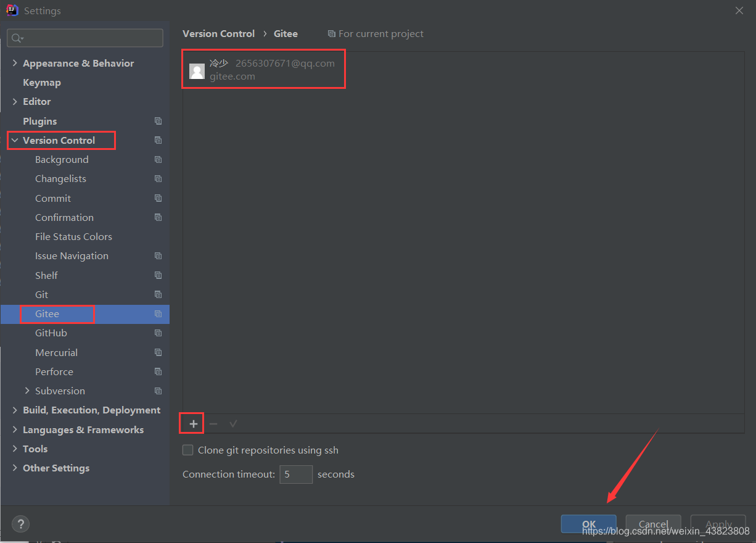Click the Cancel button

[x=654, y=524]
